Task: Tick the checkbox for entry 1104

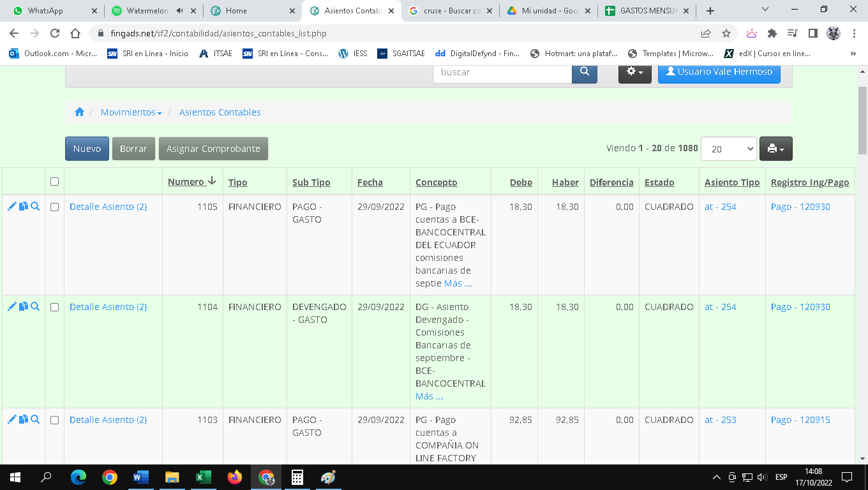Action: [54, 307]
